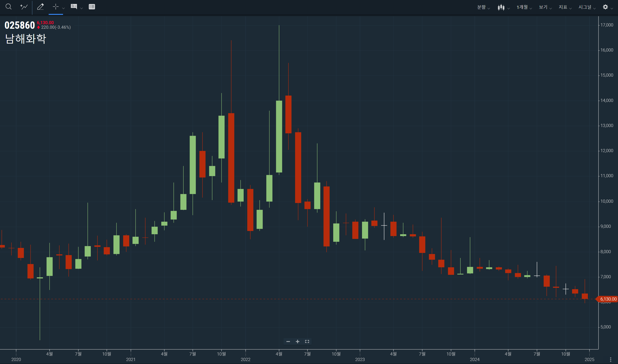Zoom out with the minus button
This screenshot has width=618, height=364.
click(x=288, y=341)
